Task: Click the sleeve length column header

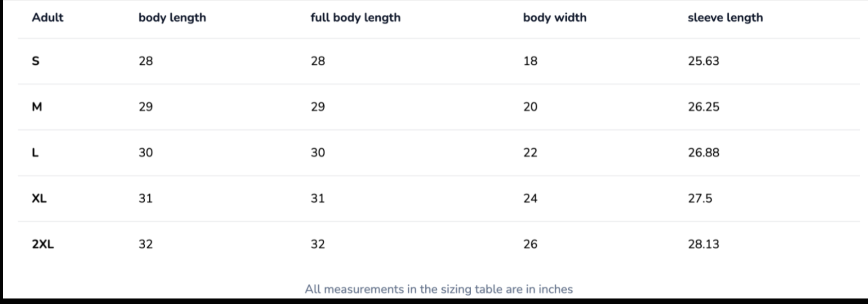Action: [x=725, y=17]
